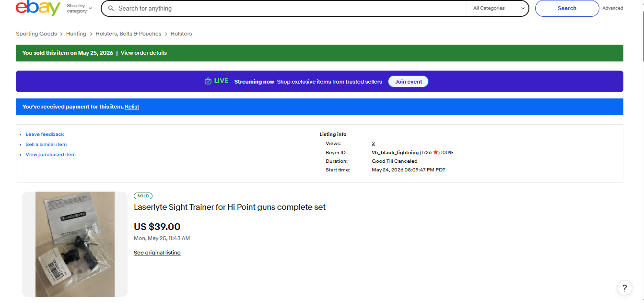The width and height of the screenshot is (644, 303).
Task: Click the buyer's feedback star icon
Action: [x=435, y=152]
